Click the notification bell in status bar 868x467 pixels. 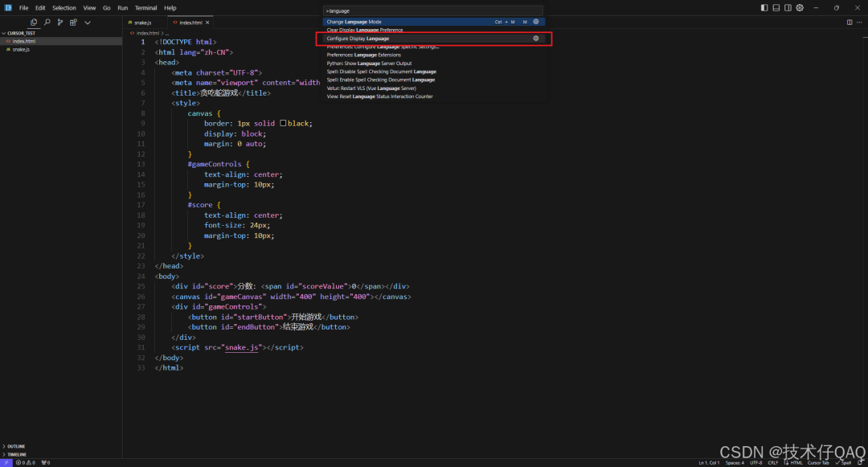[x=860, y=462]
